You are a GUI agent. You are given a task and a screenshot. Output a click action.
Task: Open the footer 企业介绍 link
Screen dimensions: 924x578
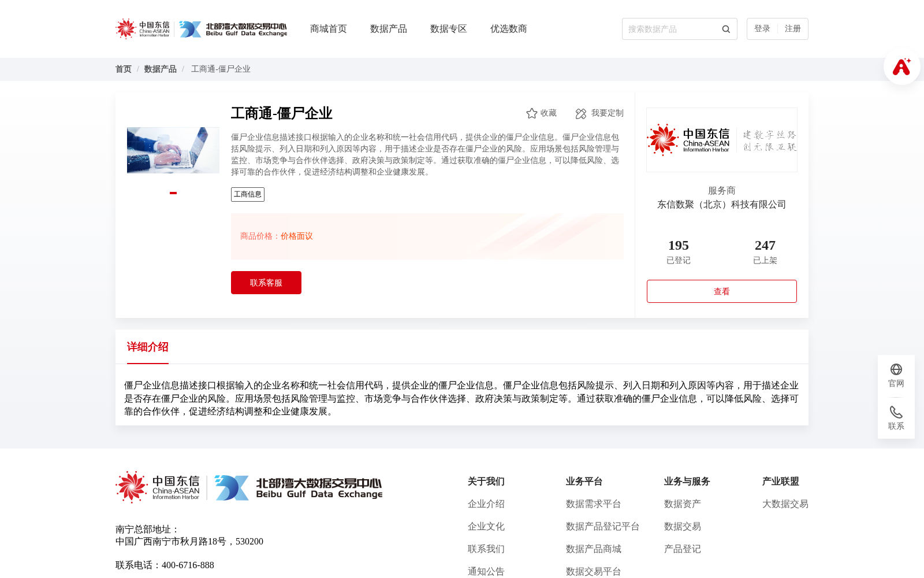(x=486, y=504)
